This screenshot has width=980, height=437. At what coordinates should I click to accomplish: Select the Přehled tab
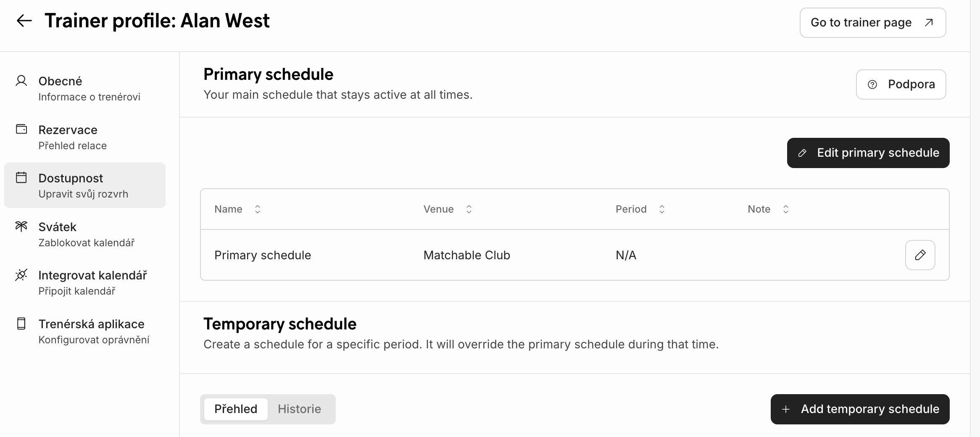click(x=235, y=409)
